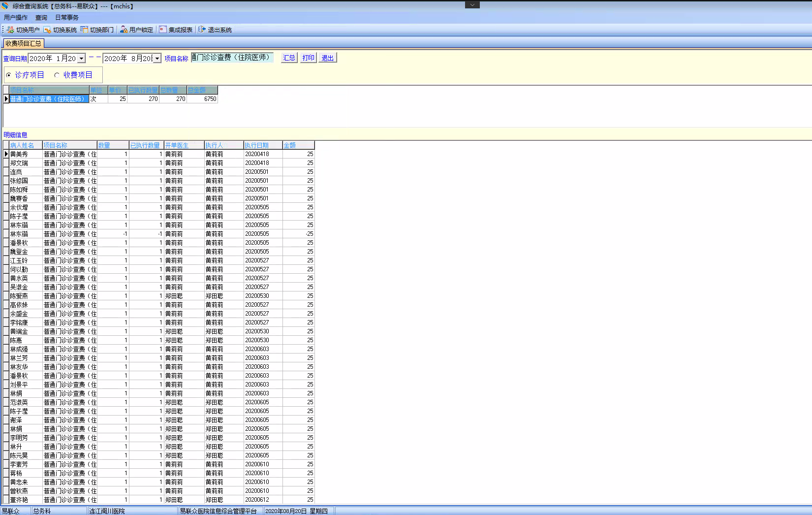Select the 诊疗项目 radio button
812x515 pixels.
[x=8, y=75]
